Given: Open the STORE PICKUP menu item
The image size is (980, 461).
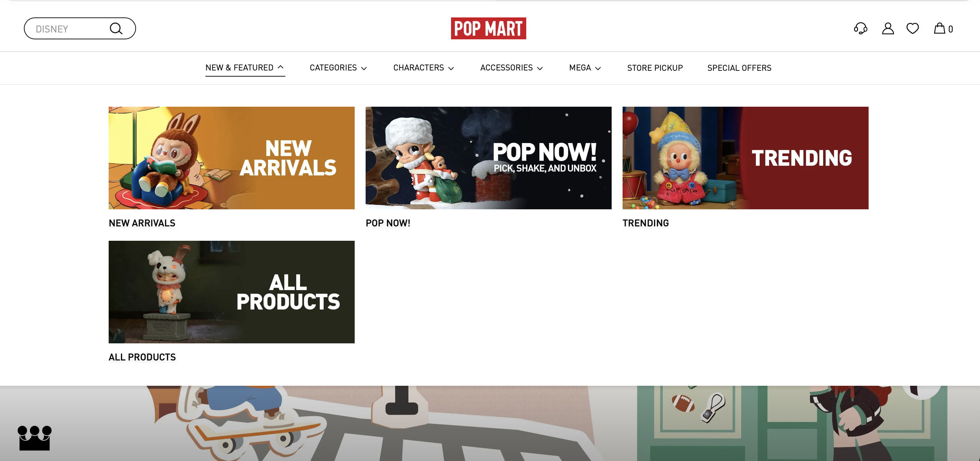Looking at the screenshot, I should [655, 68].
